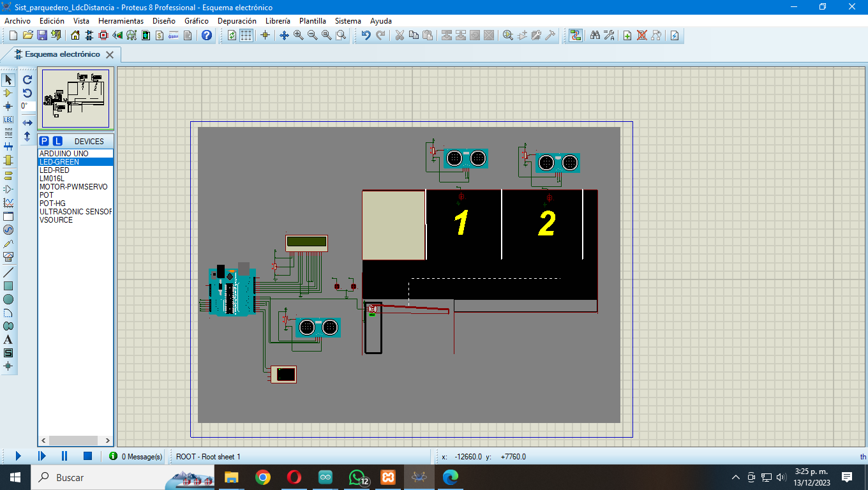Open the 0 Message(s) log
The image size is (868, 490).
pos(136,457)
